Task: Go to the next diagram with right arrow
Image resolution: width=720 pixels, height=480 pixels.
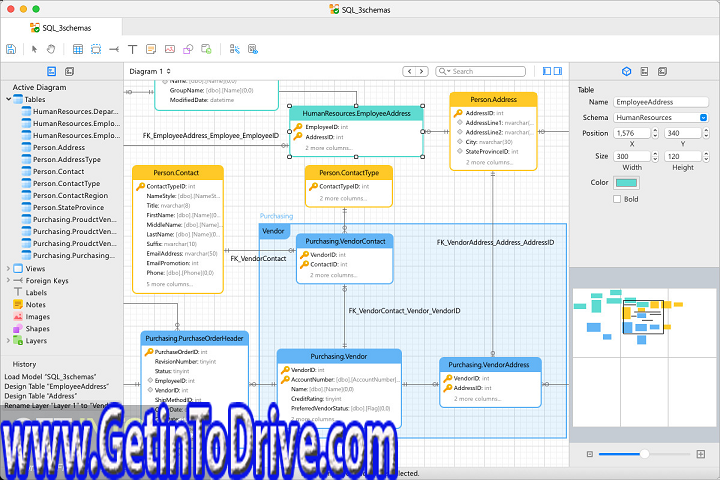Action: 422,71
